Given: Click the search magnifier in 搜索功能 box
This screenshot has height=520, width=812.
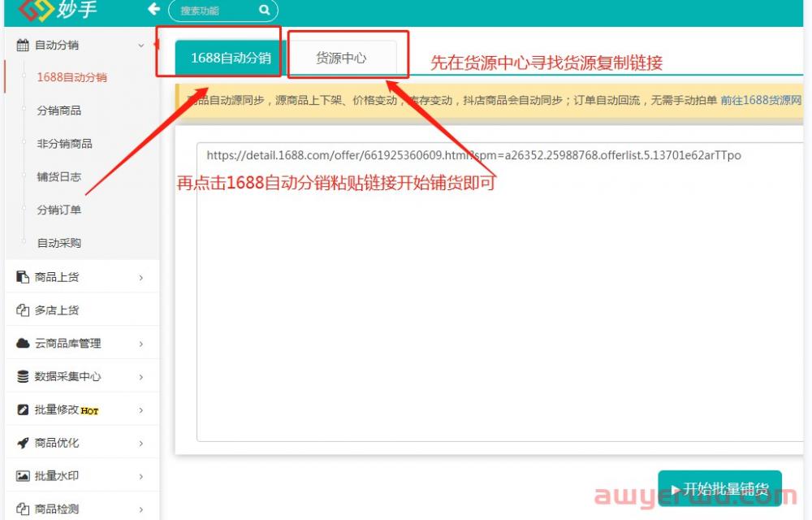Looking at the screenshot, I should coord(264,11).
